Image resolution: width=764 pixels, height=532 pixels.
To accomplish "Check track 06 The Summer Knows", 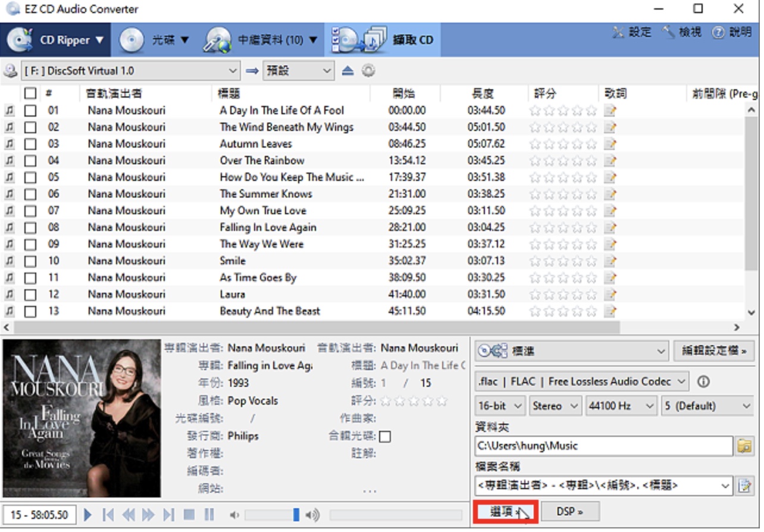I will pos(30,194).
